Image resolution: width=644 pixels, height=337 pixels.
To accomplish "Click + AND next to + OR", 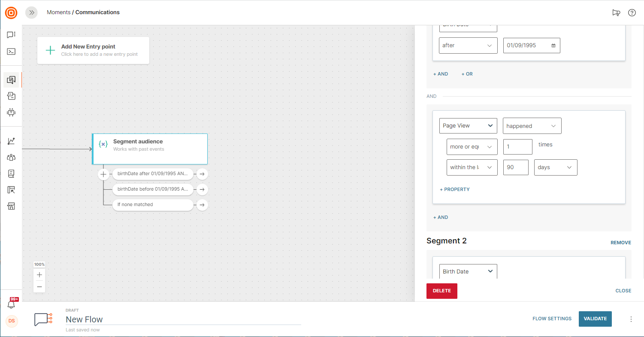I will tap(441, 74).
